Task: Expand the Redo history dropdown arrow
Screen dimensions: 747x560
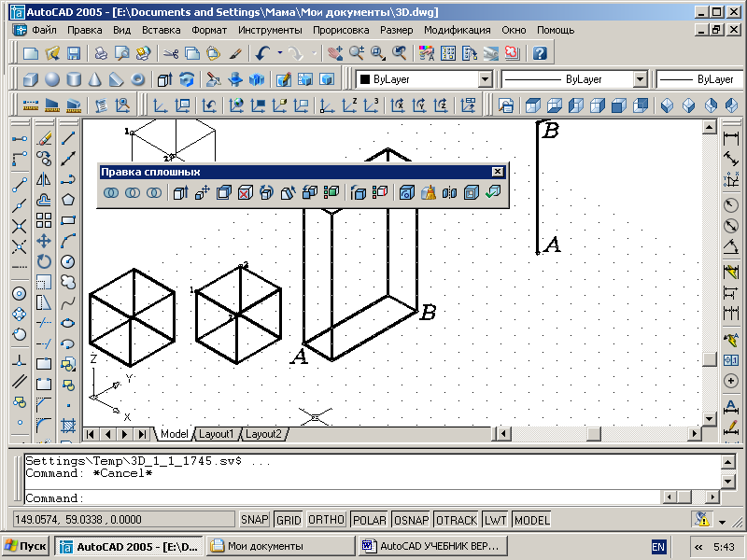Action: tap(314, 53)
